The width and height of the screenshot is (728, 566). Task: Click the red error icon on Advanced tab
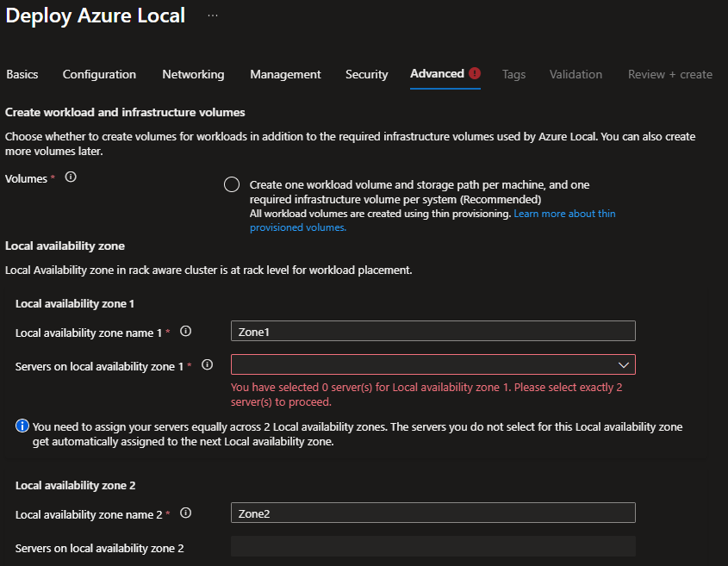click(x=475, y=74)
